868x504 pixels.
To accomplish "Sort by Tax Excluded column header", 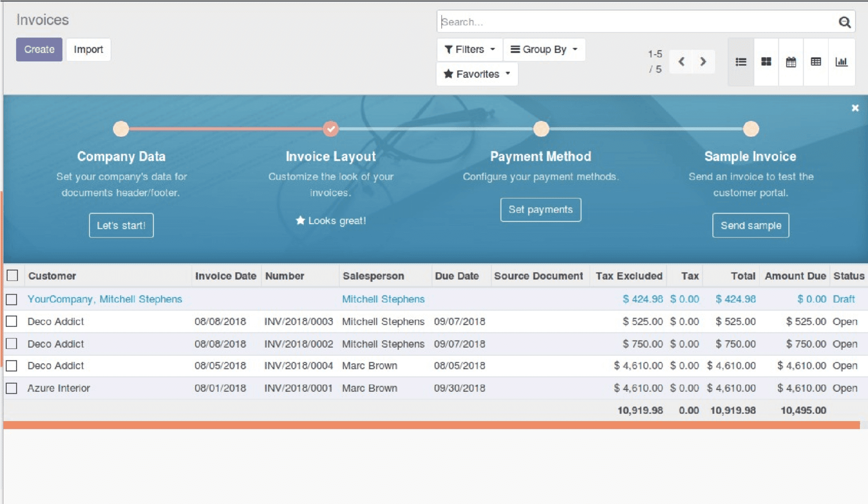I will 629,276.
